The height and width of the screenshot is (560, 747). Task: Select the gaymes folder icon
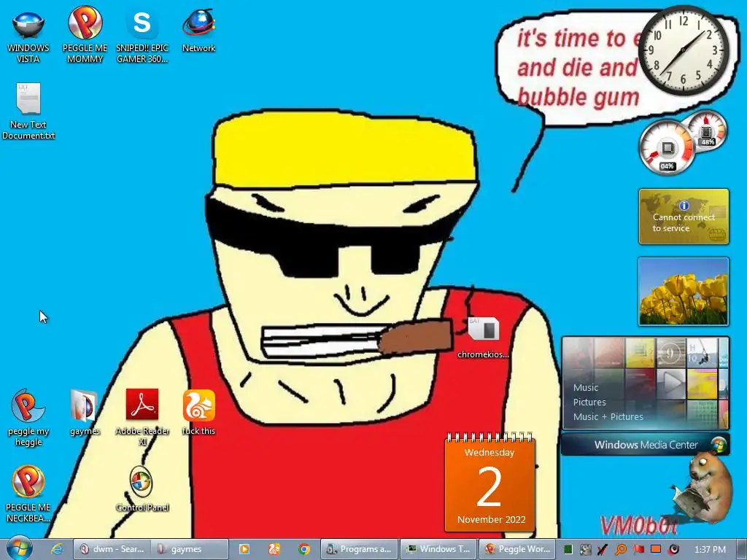pos(85,413)
